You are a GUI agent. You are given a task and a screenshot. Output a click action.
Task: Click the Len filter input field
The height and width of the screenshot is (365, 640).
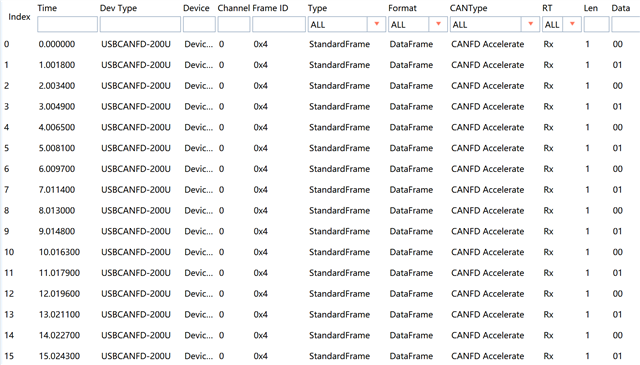[x=596, y=24]
